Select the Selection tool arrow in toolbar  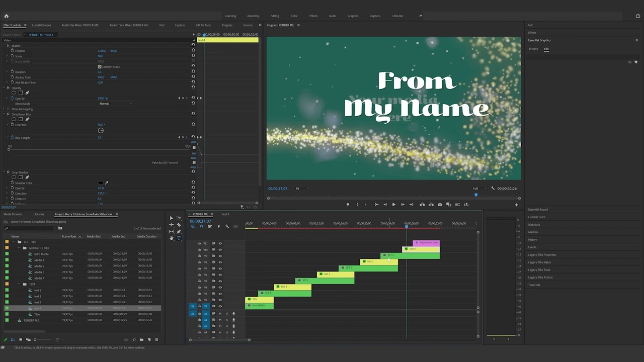tap(171, 218)
